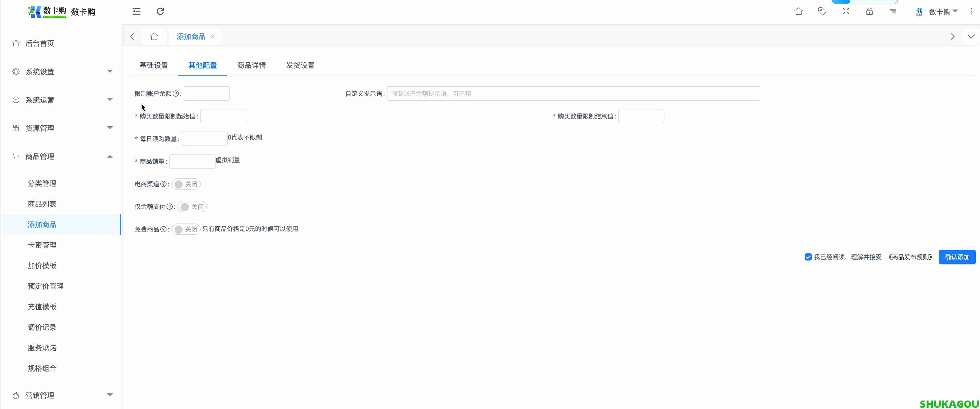This screenshot has width=980, height=409.
Task: Clear cache using the trash icon
Action: [893, 11]
